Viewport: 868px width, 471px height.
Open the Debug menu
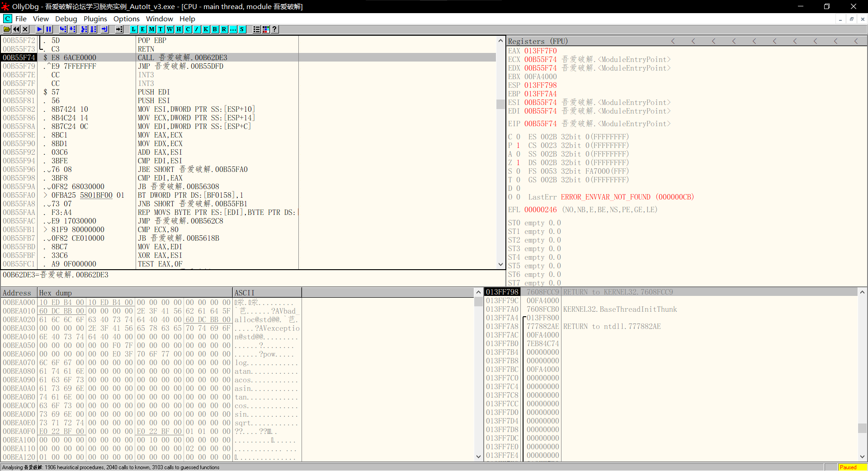(66, 19)
